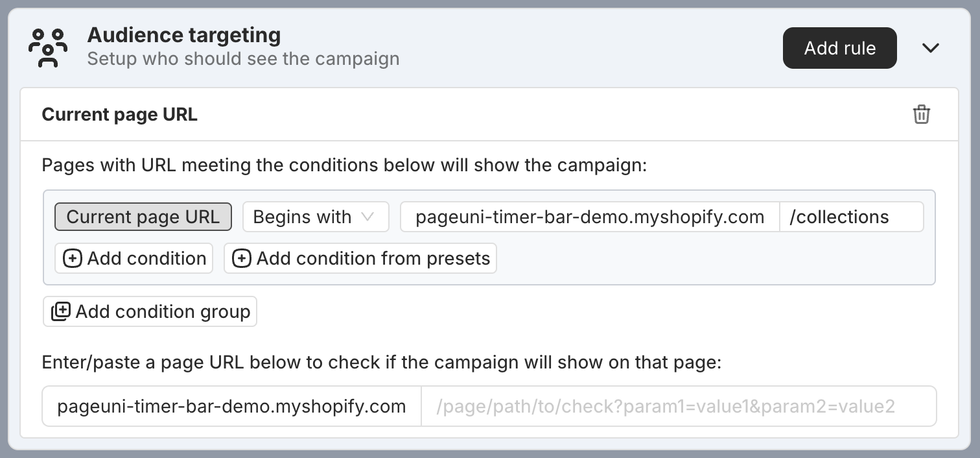This screenshot has width=980, height=458.
Task: Delete the Current page URL rule via the trash icon
Action: [x=921, y=115]
